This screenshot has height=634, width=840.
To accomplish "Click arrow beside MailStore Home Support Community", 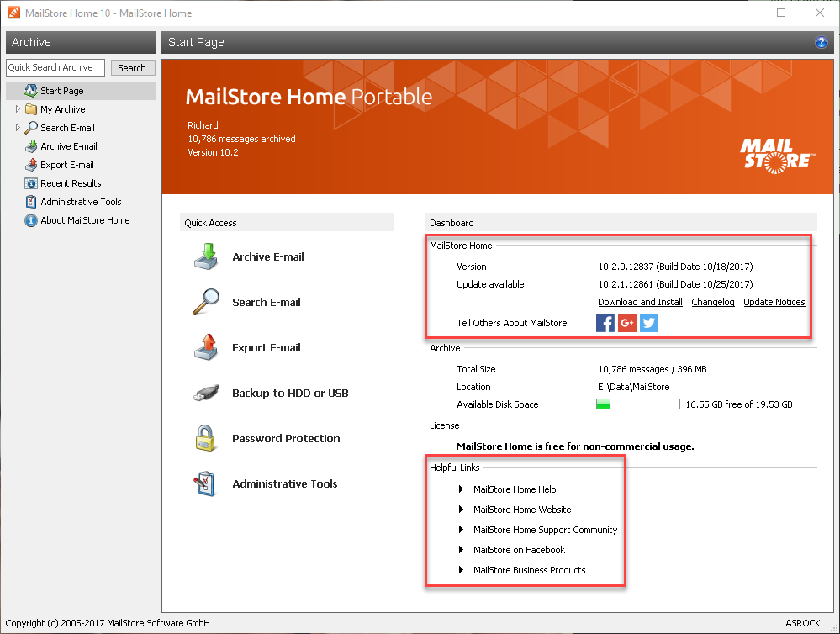I will pos(461,530).
